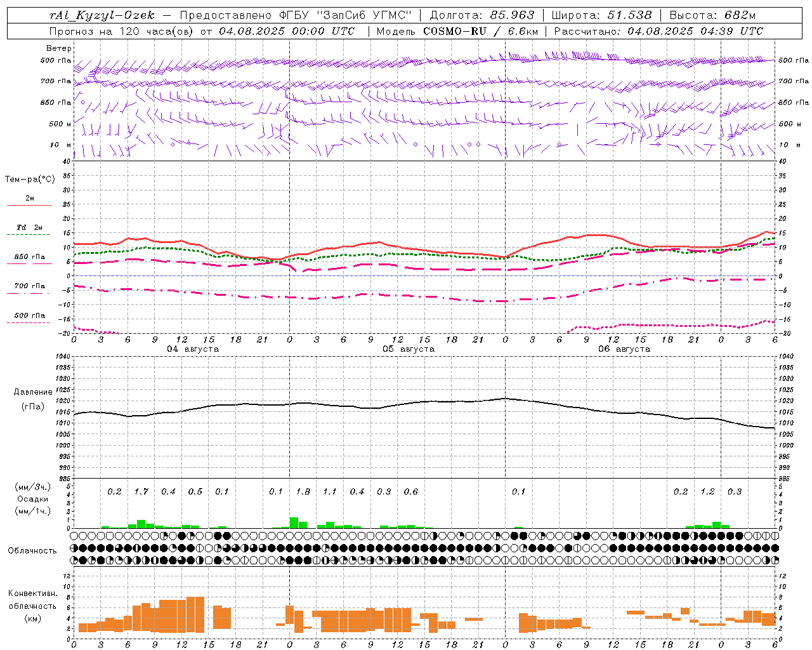Click the Рассчитано: 04.08.2025 04:39 UTC timestamp

(658, 31)
